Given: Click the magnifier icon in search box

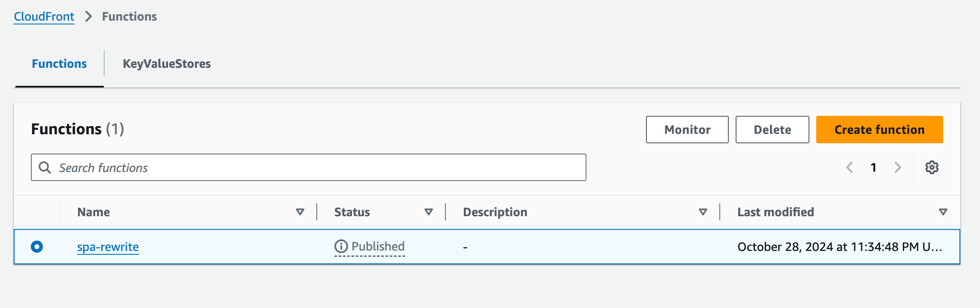Looking at the screenshot, I should tap(45, 167).
